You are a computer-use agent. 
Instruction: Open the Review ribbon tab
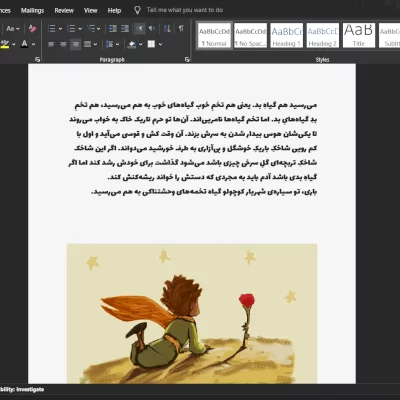(x=64, y=11)
